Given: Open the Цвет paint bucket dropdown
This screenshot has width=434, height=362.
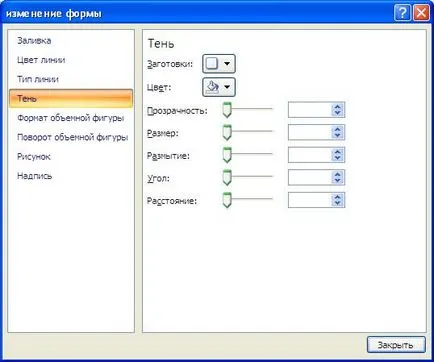Looking at the screenshot, I should [219, 87].
